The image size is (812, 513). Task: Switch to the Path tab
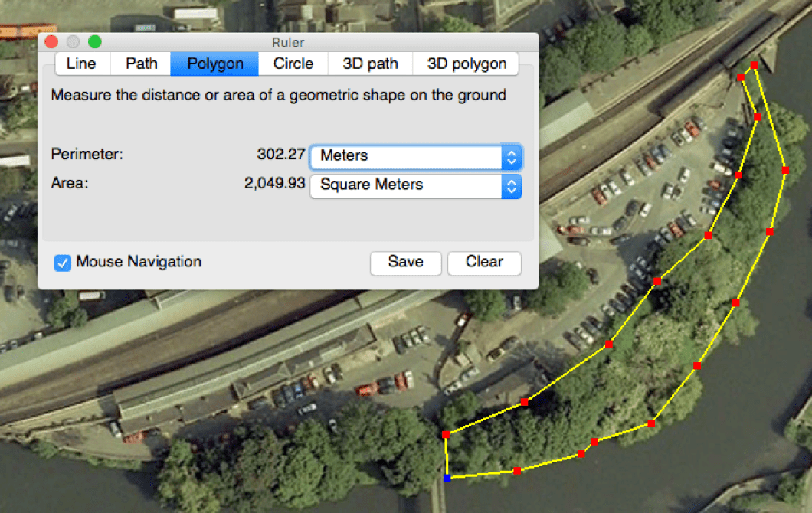pos(141,64)
